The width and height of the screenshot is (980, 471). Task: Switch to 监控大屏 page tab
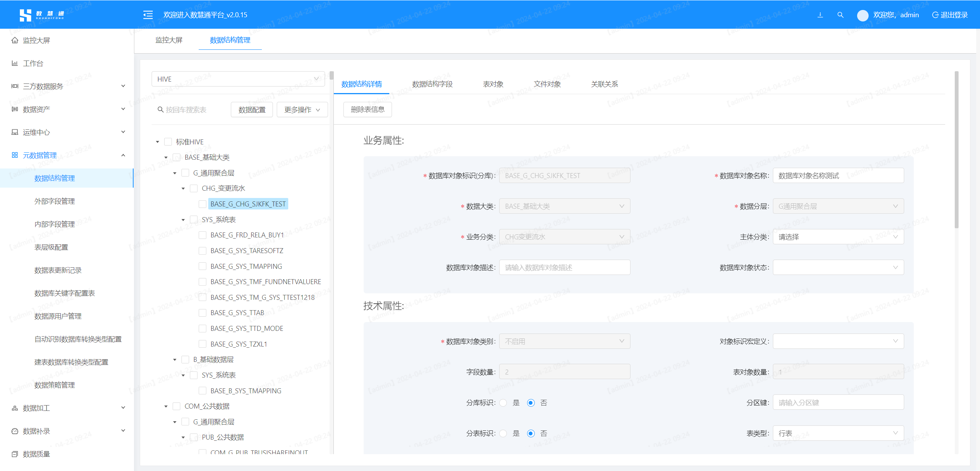coord(169,40)
